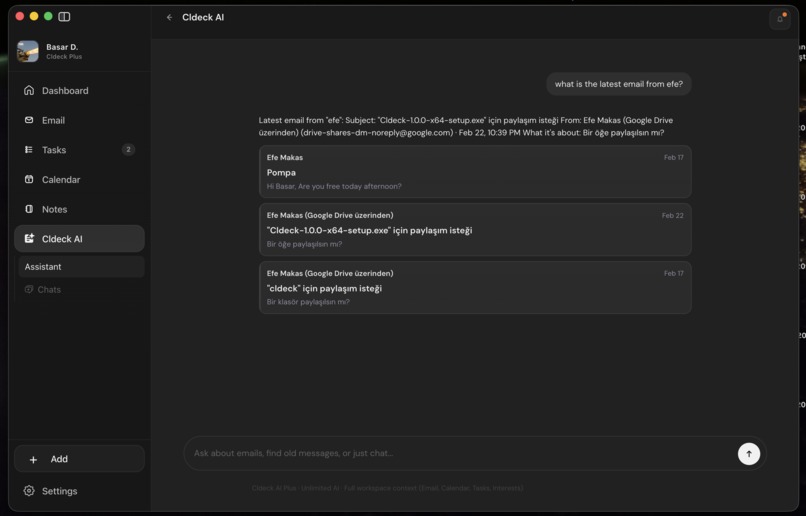Viewport: 806px width, 516px height.
Task: Open the Cldeck-1.0.0-x64-setup.exe sharing request email
Action: (x=475, y=229)
